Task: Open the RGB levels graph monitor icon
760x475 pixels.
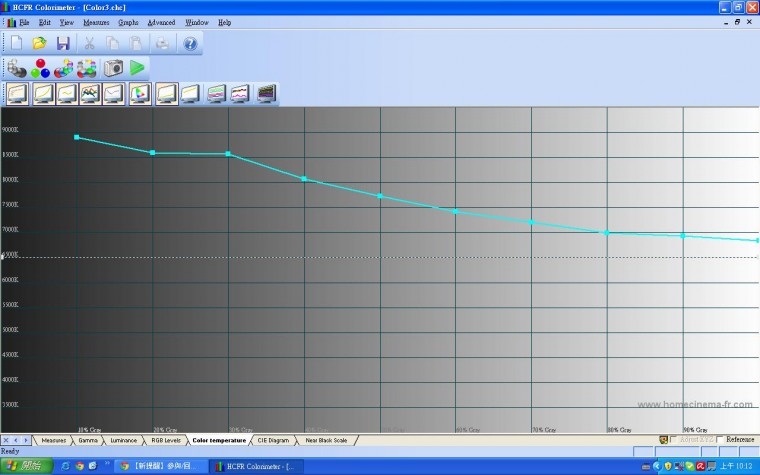Action: [x=90, y=94]
